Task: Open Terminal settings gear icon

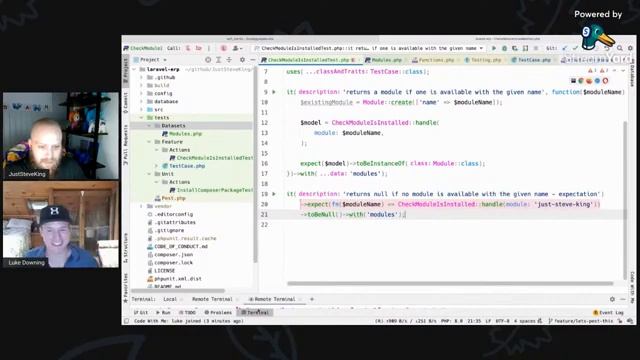Action: pos(612,299)
